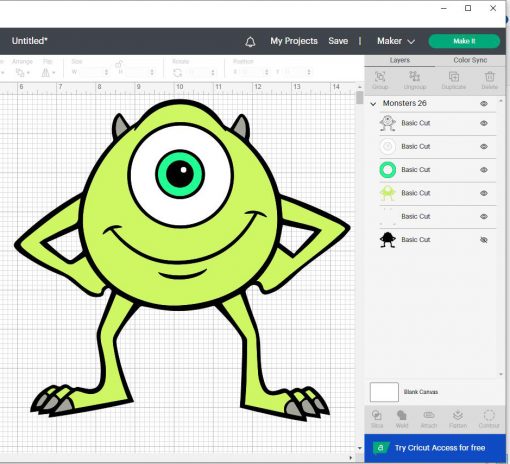Viewport: 510px width, 464px height.
Task: Switch to the Layers tab
Action: pyautogui.click(x=400, y=60)
